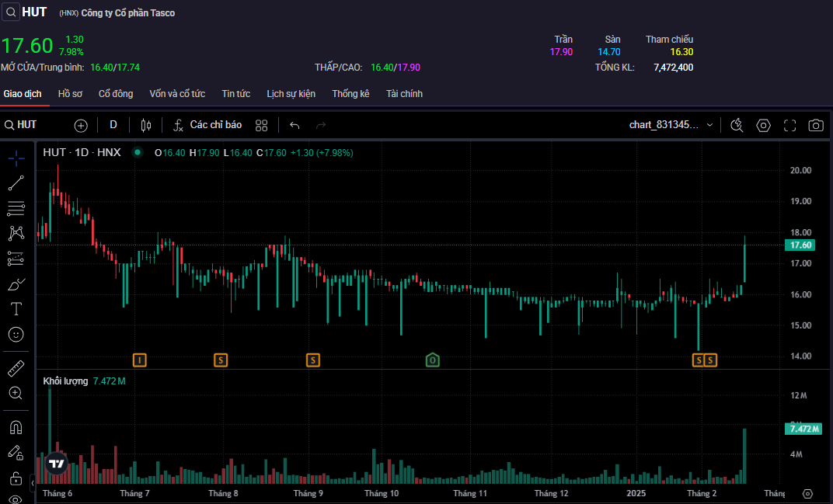Open Các chỉ báo indicators button
This screenshot has width=833, height=504.
[x=207, y=125]
